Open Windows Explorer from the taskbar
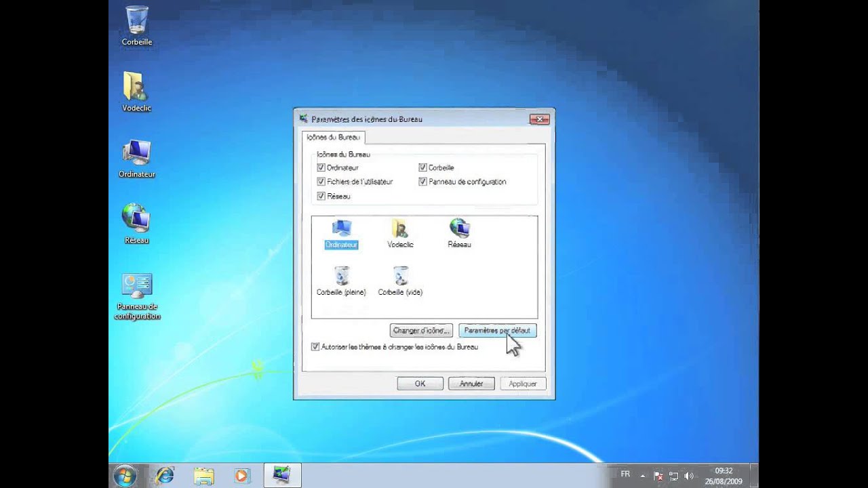Screen dimensions: 868x488 tap(203, 476)
